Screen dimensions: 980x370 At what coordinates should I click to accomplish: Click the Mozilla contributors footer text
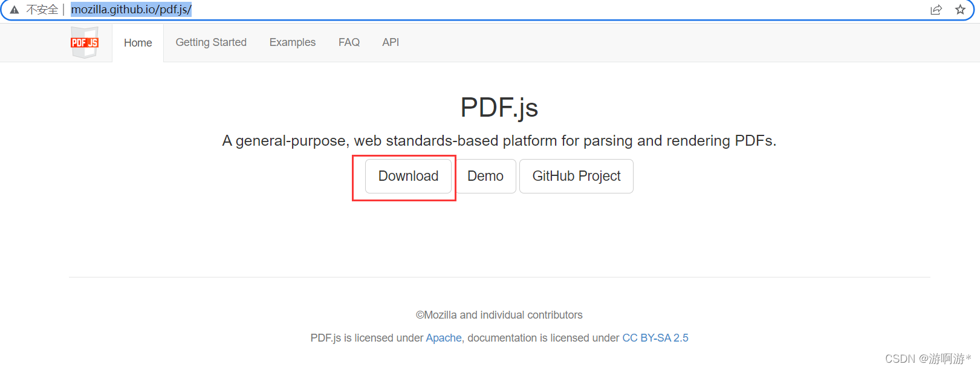click(499, 314)
